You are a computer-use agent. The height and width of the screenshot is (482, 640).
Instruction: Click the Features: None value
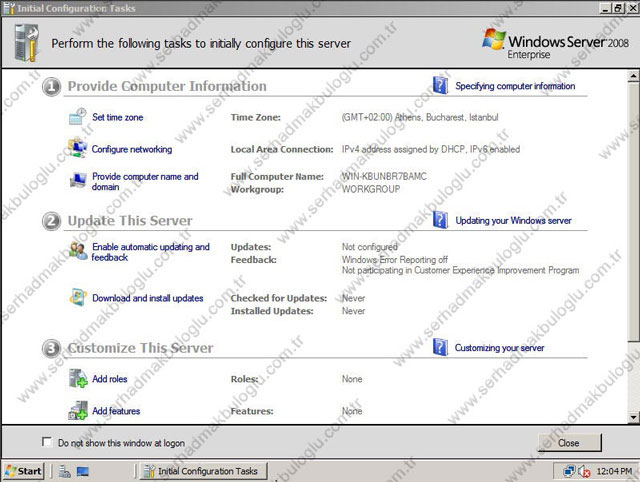point(352,411)
